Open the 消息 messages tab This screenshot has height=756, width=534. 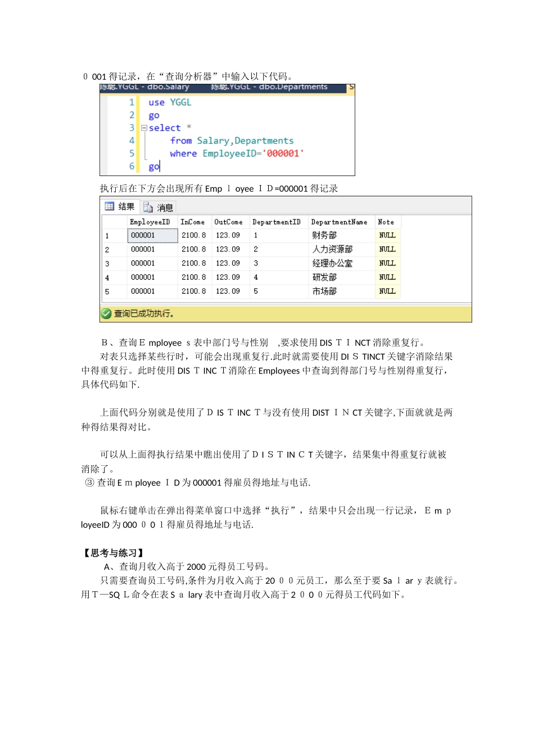pyautogui.click(x=159, y=208)
